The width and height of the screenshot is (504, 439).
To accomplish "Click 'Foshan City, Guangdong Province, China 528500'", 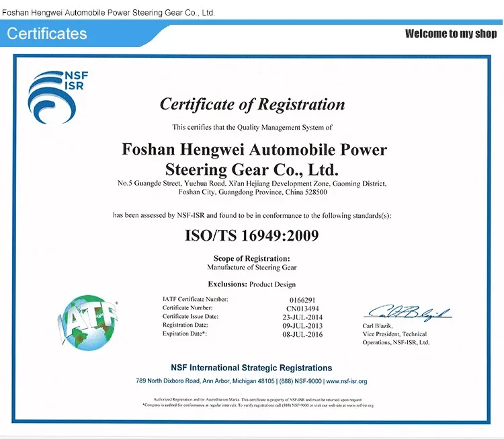I will [253, 192].
